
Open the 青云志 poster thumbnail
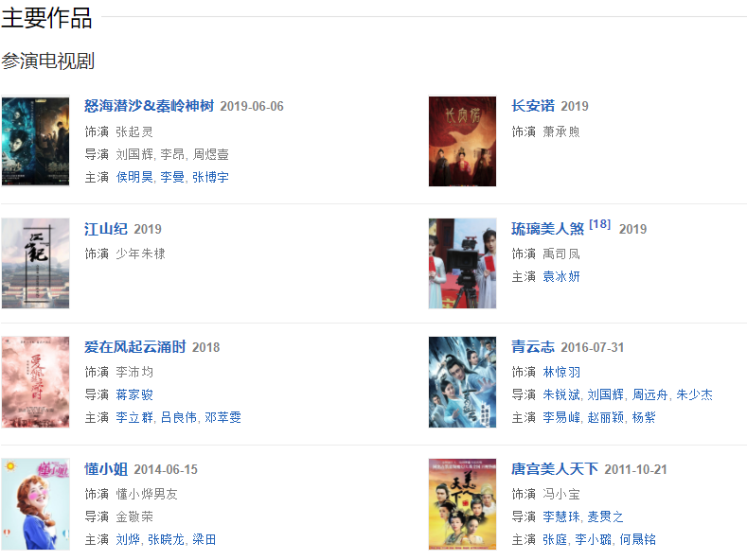click(x=462, y=382)
